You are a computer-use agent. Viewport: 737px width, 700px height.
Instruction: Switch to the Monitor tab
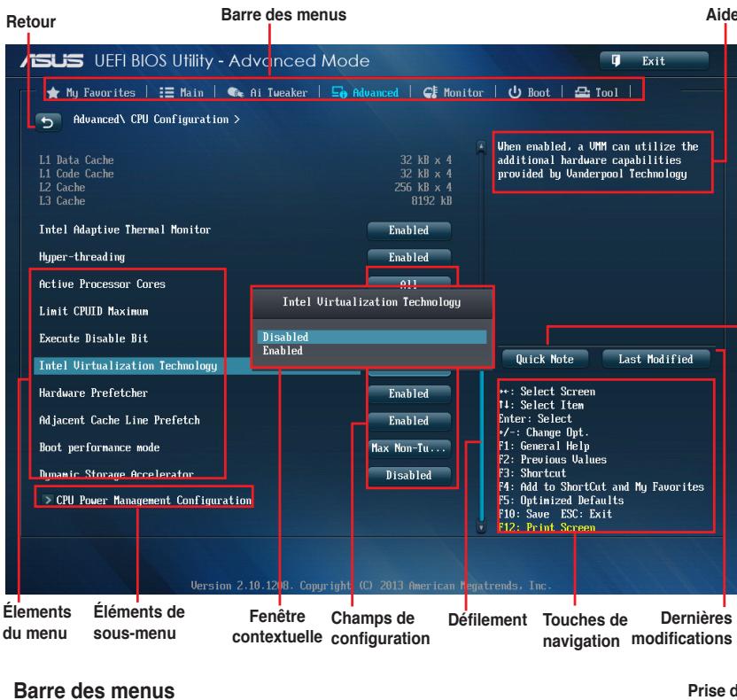(454, 93)
